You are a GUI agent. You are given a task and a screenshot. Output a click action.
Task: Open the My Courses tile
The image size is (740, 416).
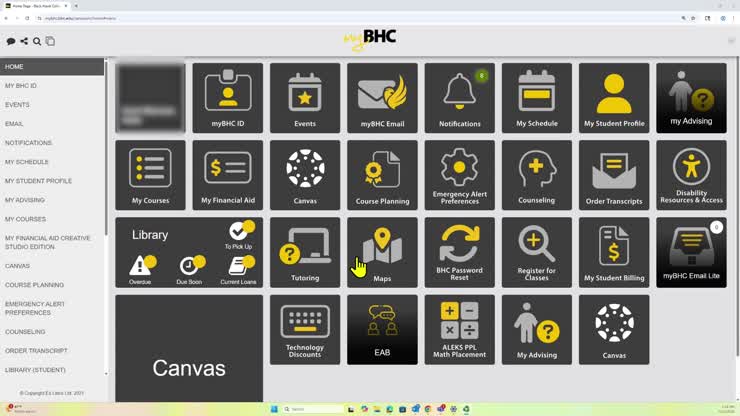pyautogui.click(x=151, y=175)
